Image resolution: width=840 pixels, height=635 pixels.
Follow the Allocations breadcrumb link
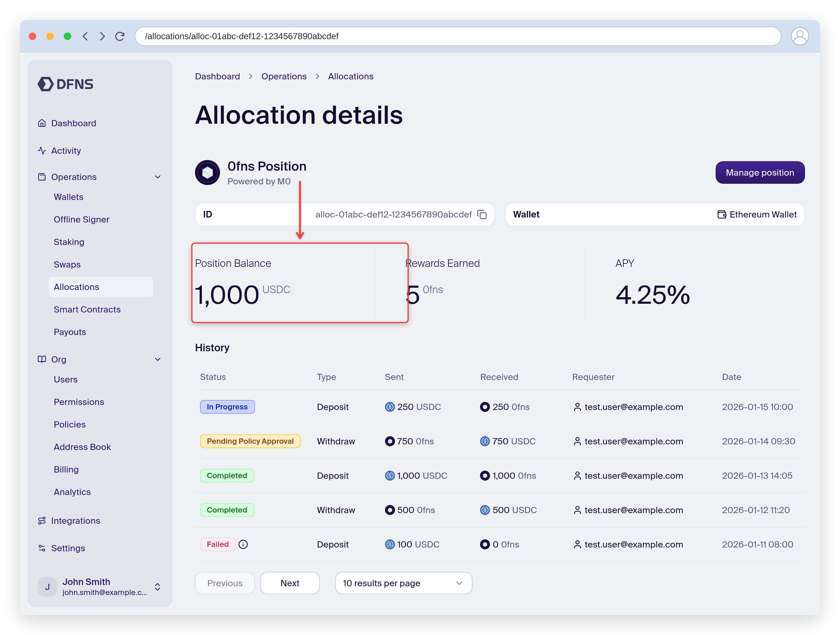[x=351, y=76]
